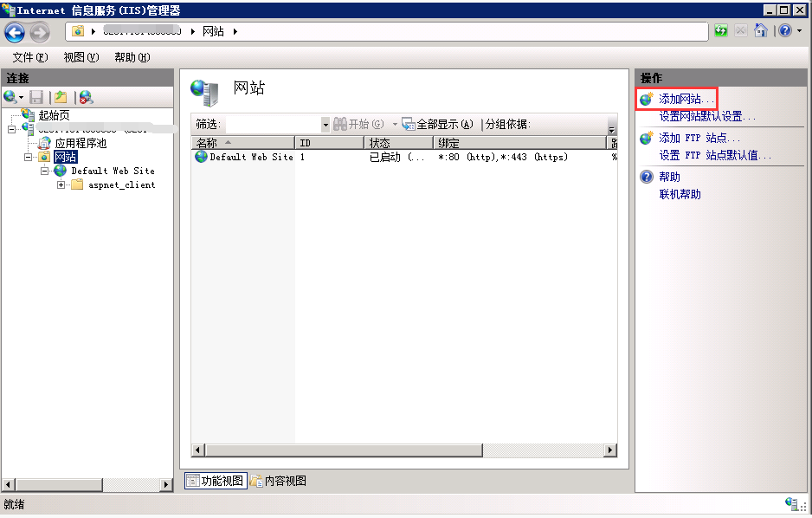This screenshot has height=518, width=812.
Task: Click the Back navigation arrow button
Action: point(15,32)
